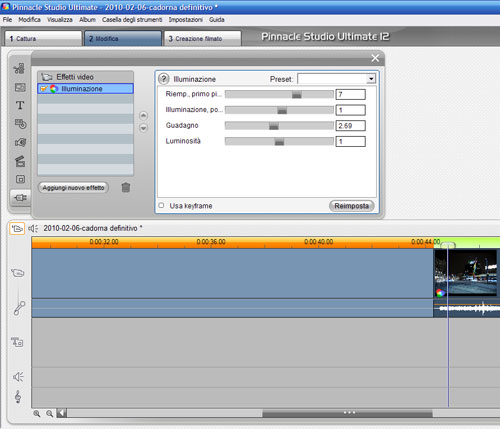Click the Illuminazione, po... slider
The image size is (500, 429).
pyautogui.click(x=279, y=110)
